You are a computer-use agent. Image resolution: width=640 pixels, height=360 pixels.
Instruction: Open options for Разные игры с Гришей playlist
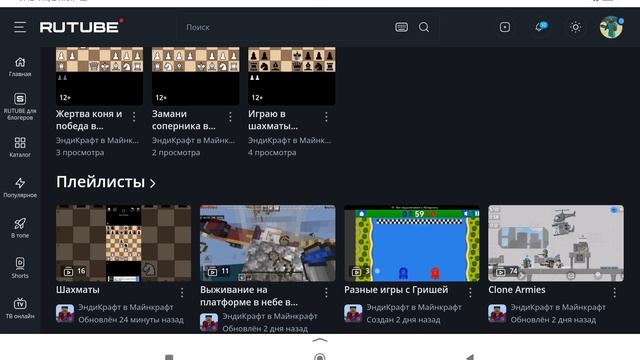[470, 292]
